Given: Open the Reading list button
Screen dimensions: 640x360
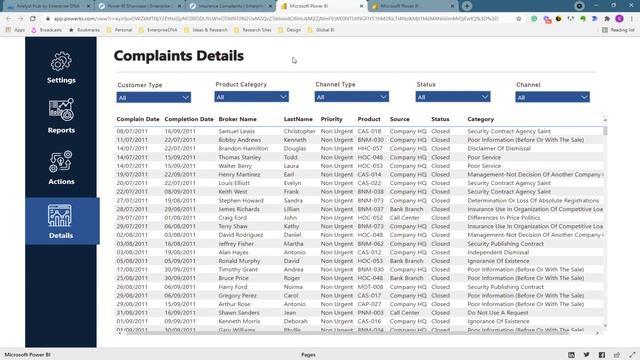Looking at the screenshot, I should pos(618,30).
